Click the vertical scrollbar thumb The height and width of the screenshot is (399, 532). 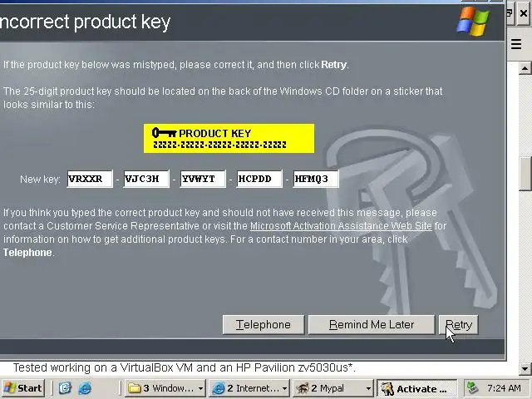pyautogui.click(x=525, y=175)
